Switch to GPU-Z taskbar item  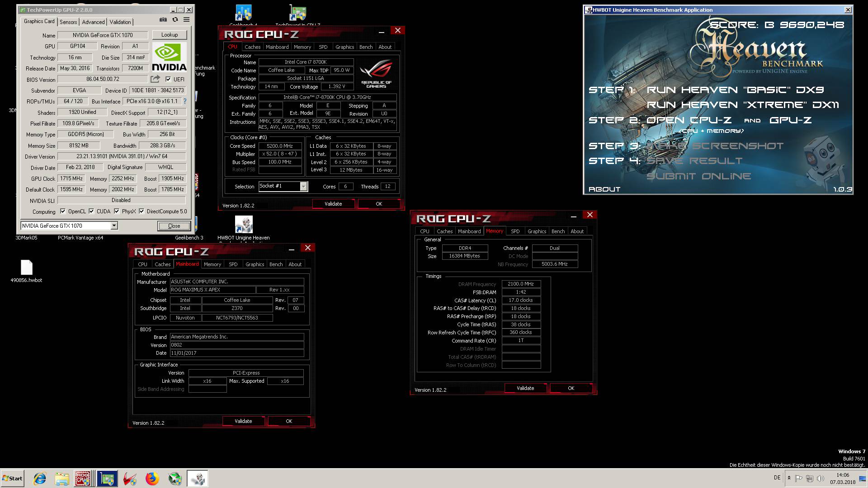click(x=107, y=479)
